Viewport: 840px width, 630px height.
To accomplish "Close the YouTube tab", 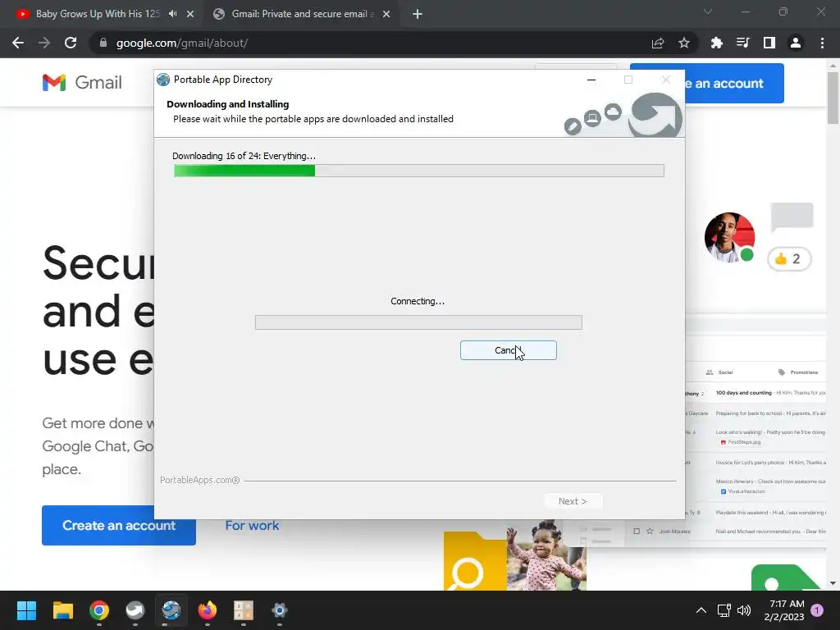I will click(190, 14).
